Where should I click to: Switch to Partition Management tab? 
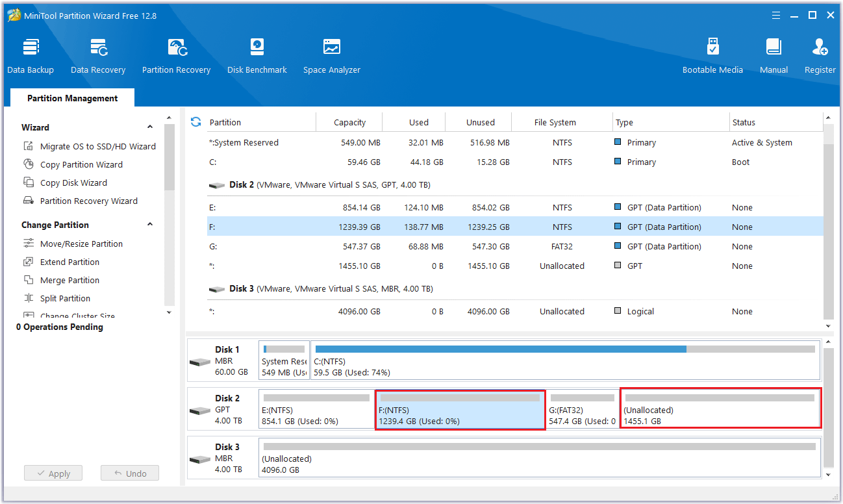coord(72,98)
